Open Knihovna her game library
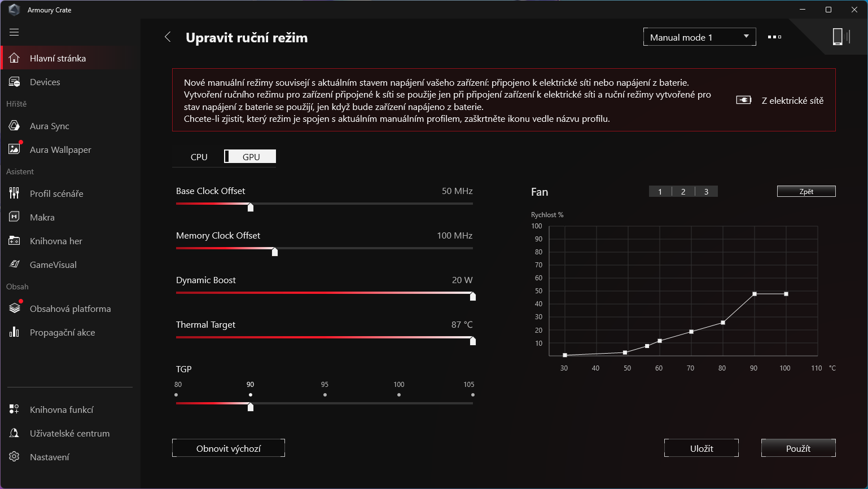The height and width of the screenshot is (489, 868). [x=56, y=241]
